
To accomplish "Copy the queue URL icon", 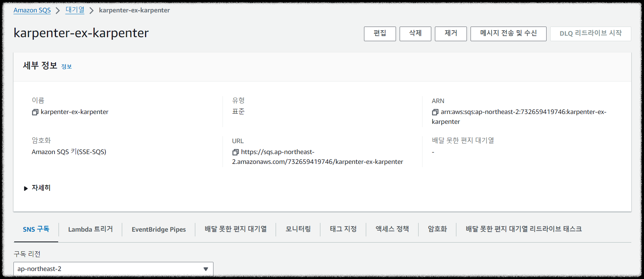I will tap(236, 152).
